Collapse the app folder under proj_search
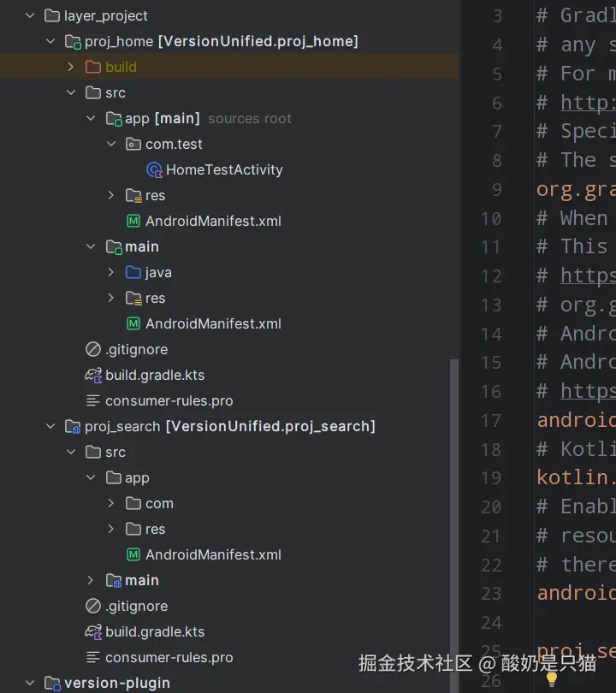Viewport: 616px width, 693px height. [x=91, y=477]
